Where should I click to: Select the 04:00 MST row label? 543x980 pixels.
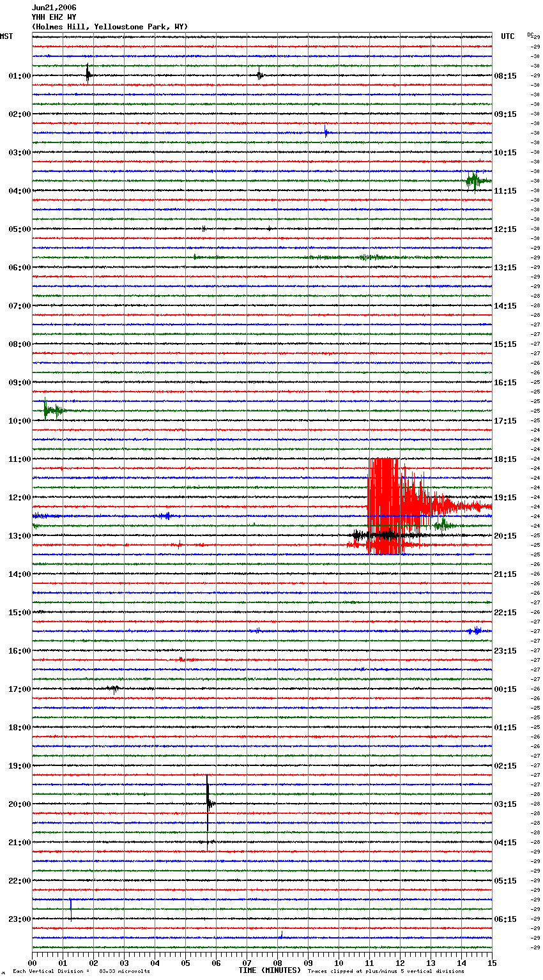click(20, 191)
